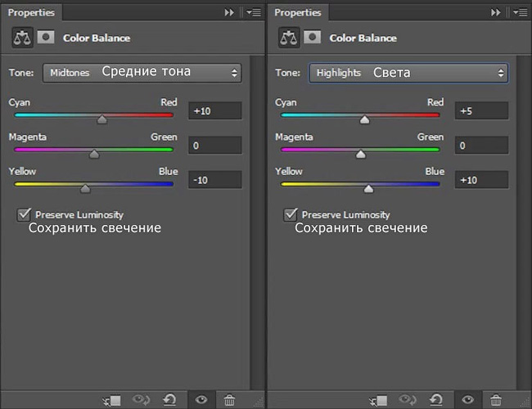532x409 pixels.
Task: Clip adjustment to layer in left panel
Action: pyautogui.click(x=111, y=401)
